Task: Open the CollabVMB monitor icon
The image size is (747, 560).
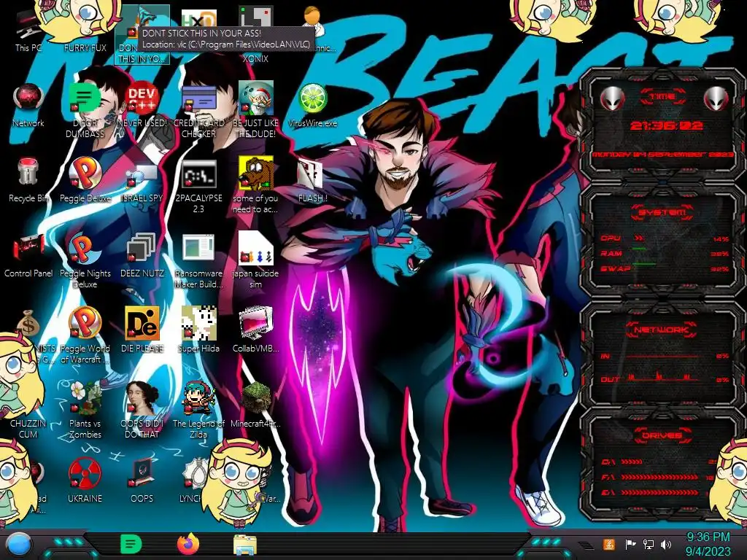Action: [255, 330]
